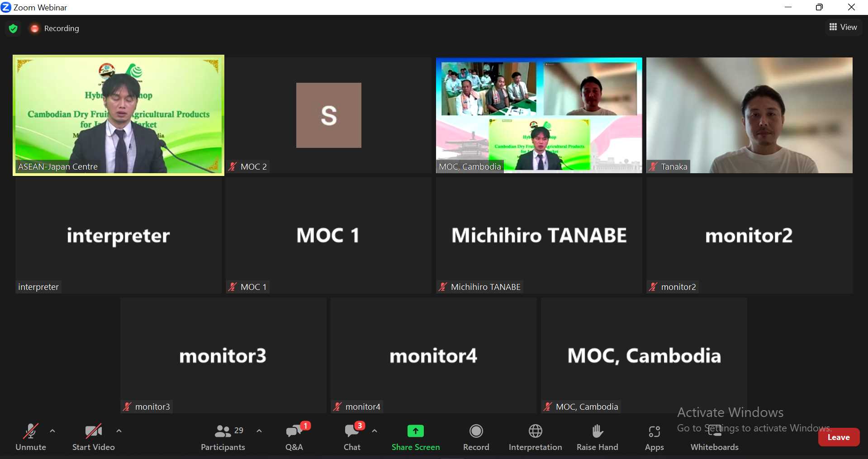Viewport: 868px width, 459px height.
Task: Click the red Leave button
Action: pyautogui.click(x=839, y=437)
